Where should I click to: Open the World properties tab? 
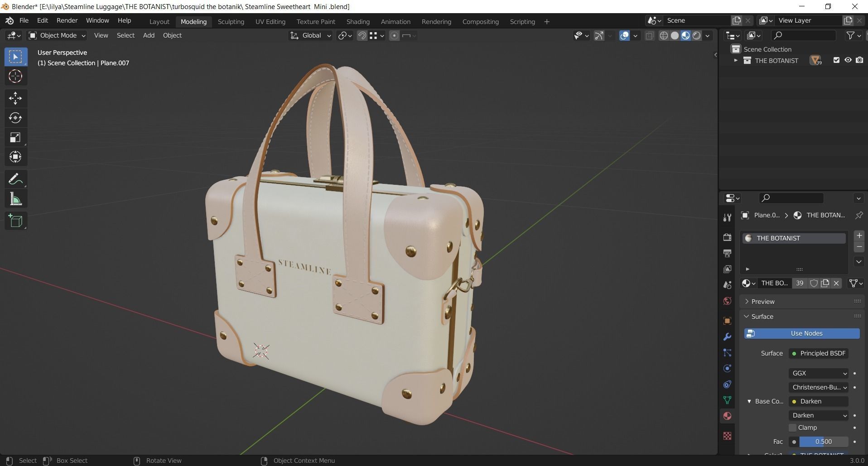(727, 301)
